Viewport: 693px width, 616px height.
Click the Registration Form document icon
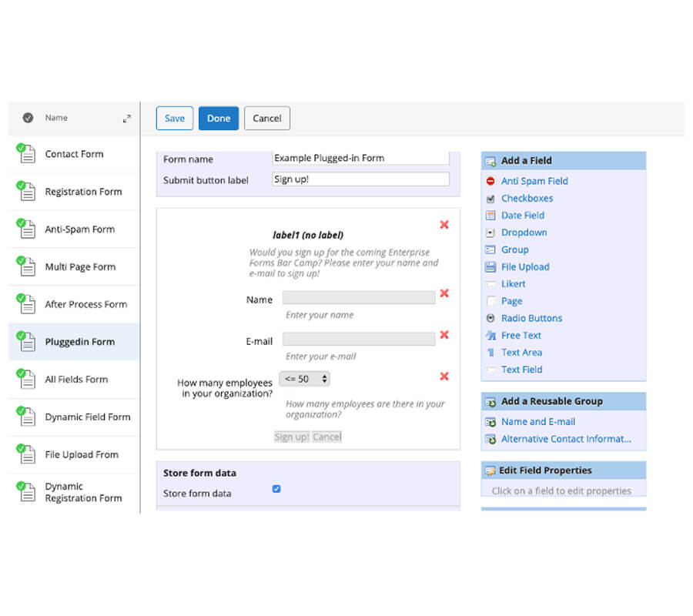pyautogui.click(x=26, y=191)
